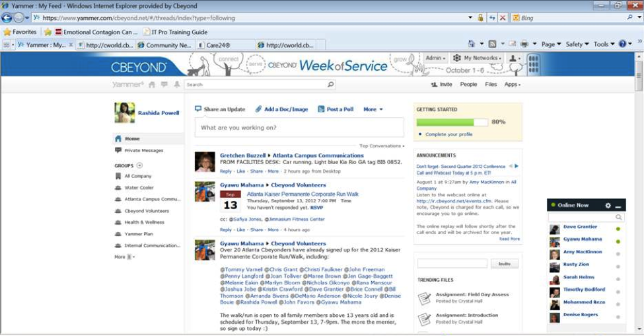
Task: Click the IT Pro Training Guide favorite
Action: point(176,32)
